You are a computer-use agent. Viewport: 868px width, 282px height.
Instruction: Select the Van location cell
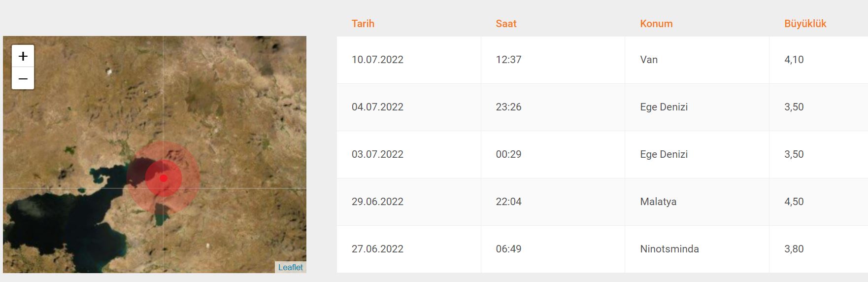tap(649, 60)
